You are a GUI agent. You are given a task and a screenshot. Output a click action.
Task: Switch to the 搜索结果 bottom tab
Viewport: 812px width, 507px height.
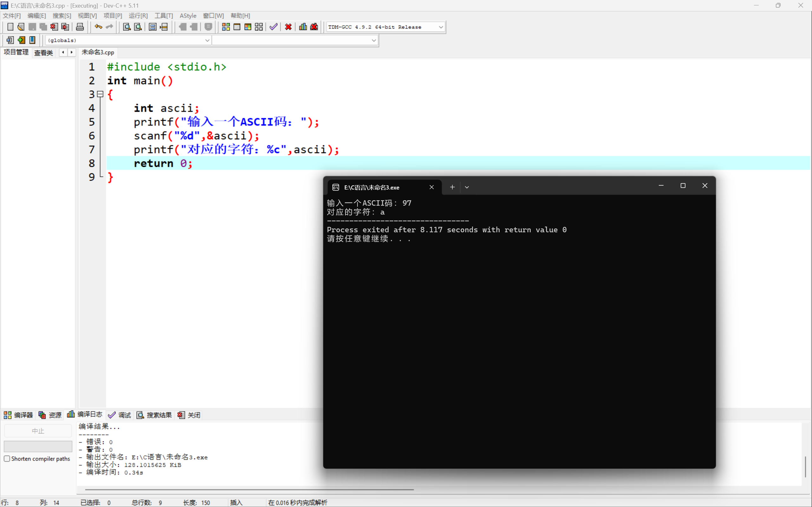point(154,415)
